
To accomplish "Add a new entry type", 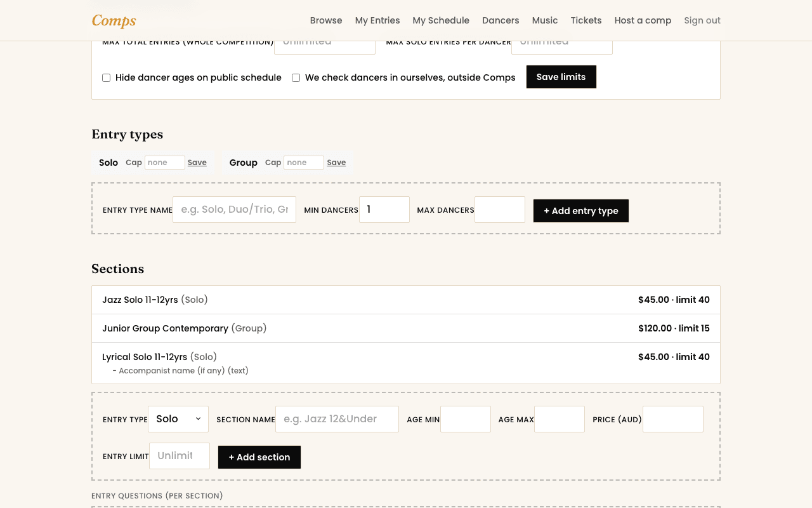I will [x=581, y=211].
